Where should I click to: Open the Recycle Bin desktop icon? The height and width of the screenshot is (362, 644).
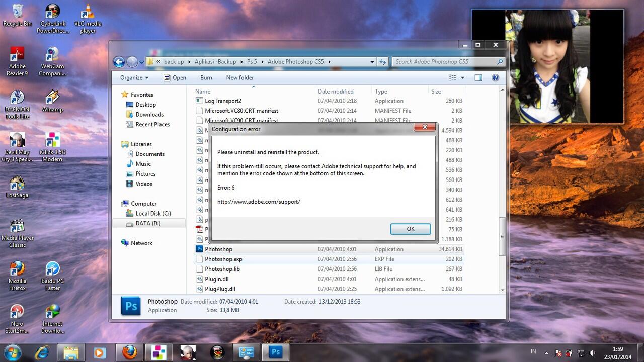[x=17, y=15]
